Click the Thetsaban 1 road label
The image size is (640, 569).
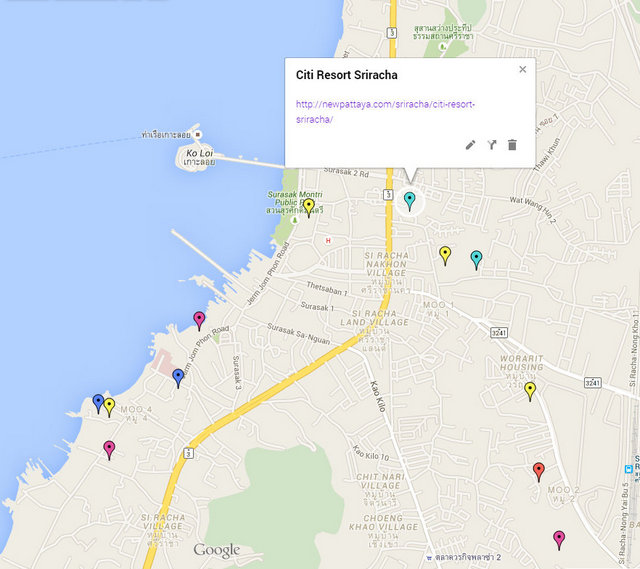[327, 289]
